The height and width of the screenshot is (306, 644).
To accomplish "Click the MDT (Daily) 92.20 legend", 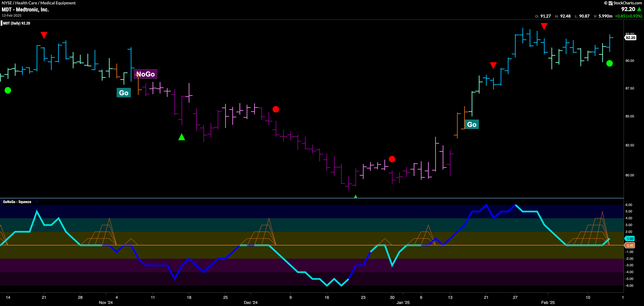I will click(17, 23).
